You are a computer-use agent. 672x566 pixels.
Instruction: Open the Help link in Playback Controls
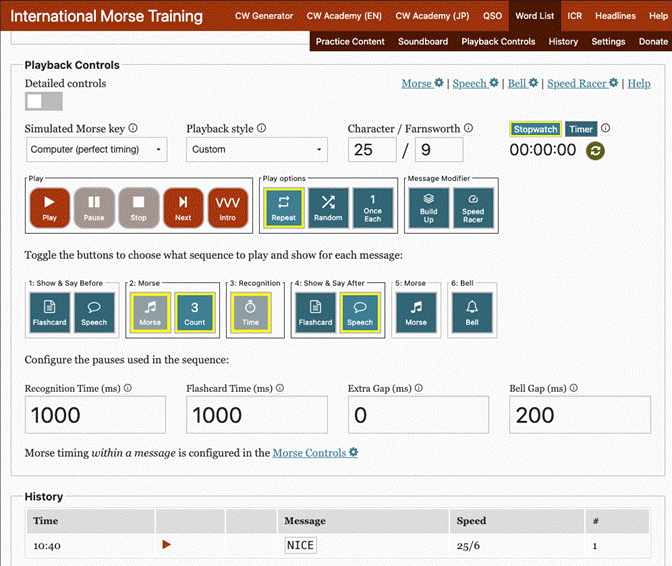tap(639, 84)
